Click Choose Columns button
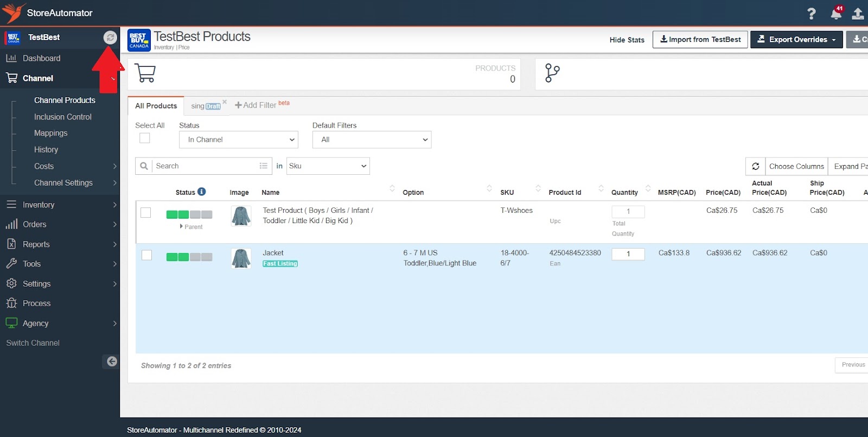 tap(796, 166)
